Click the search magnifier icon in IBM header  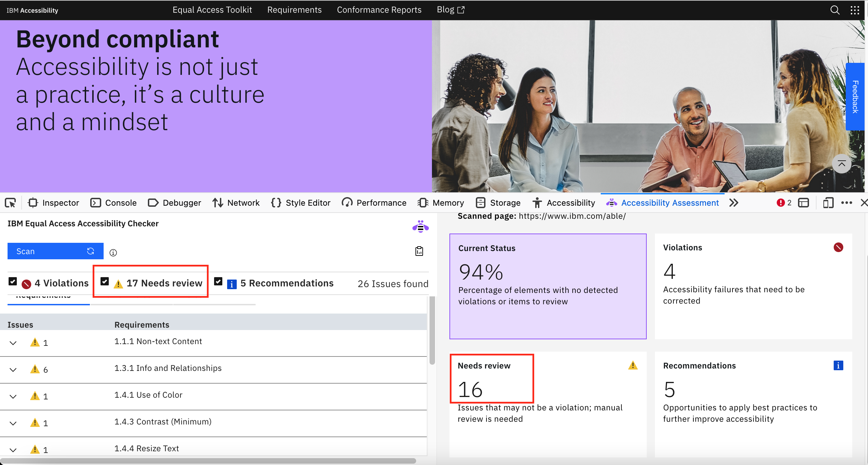pos(835,10)
